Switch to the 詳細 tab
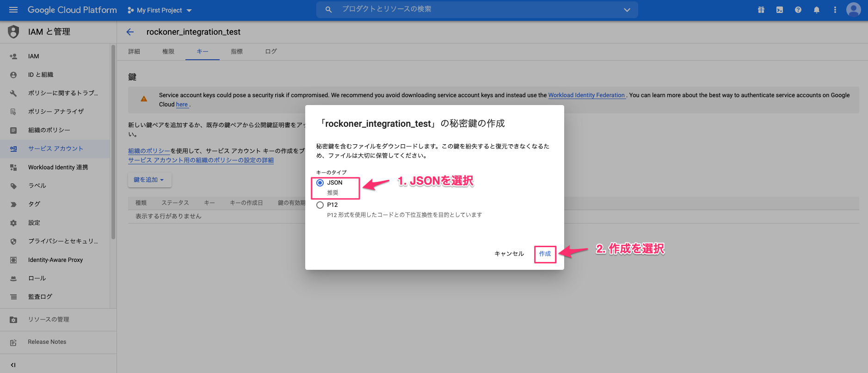Image resolution: width=868 pixels, height=373 pixels. click(134, 51)
